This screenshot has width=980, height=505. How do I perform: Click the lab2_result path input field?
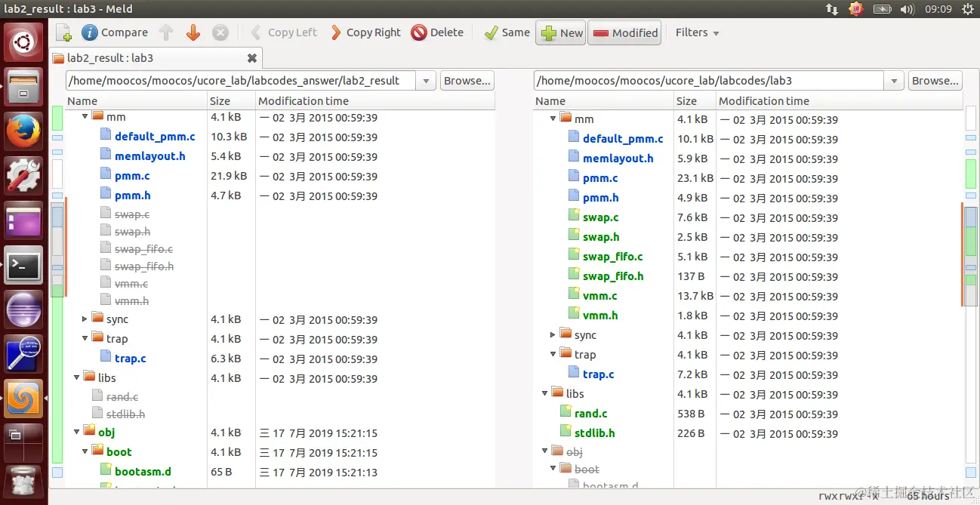[241, 81]
